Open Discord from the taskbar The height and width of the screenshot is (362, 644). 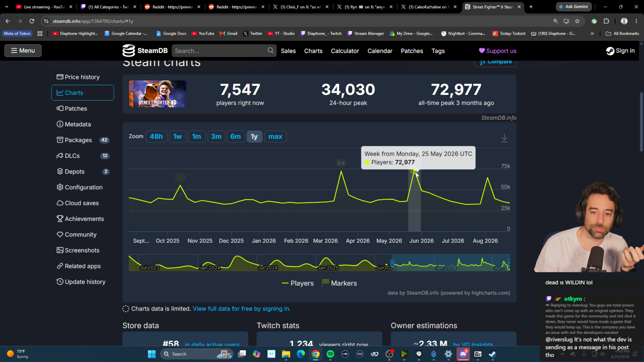click(x=463, y=354)
